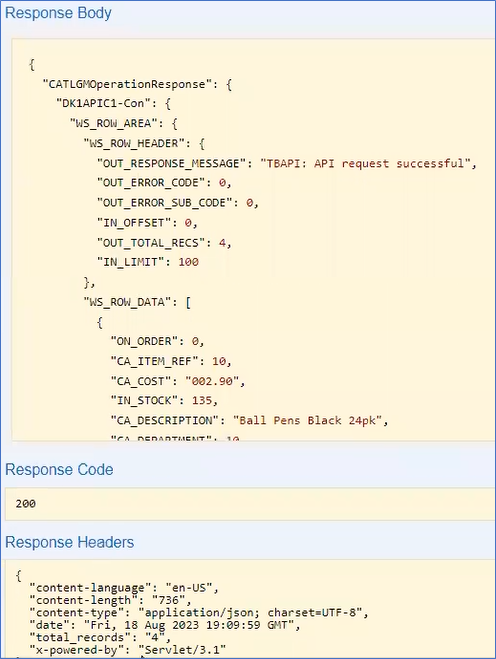
Task: Click the IN_STOCK value 135
Action: point(202,401)
